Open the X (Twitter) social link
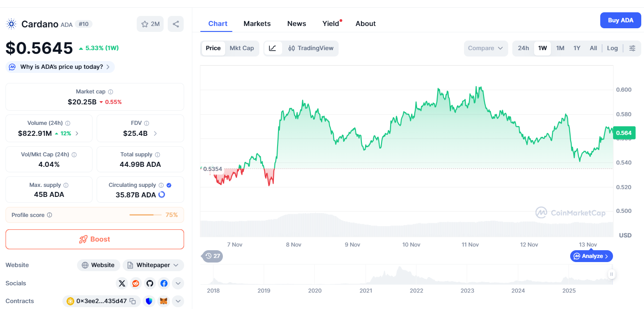This screenshot has width=644, height=309. point(122,283)
